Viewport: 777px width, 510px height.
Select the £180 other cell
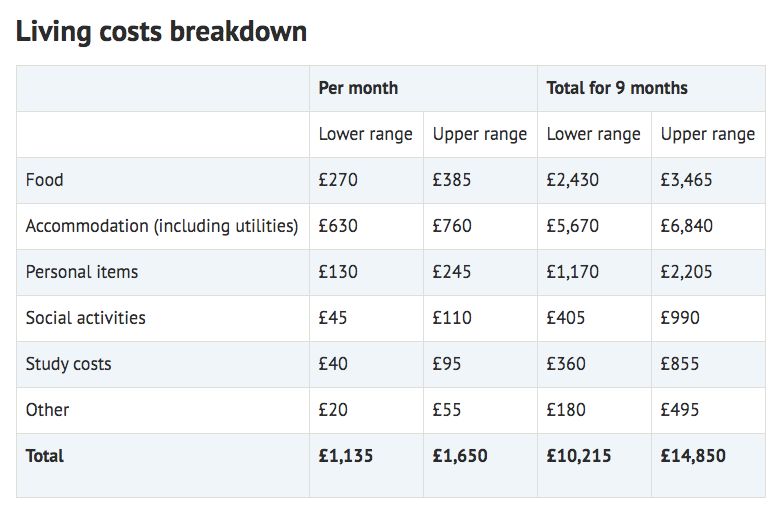pyautogui.click(x=566, y=410)
